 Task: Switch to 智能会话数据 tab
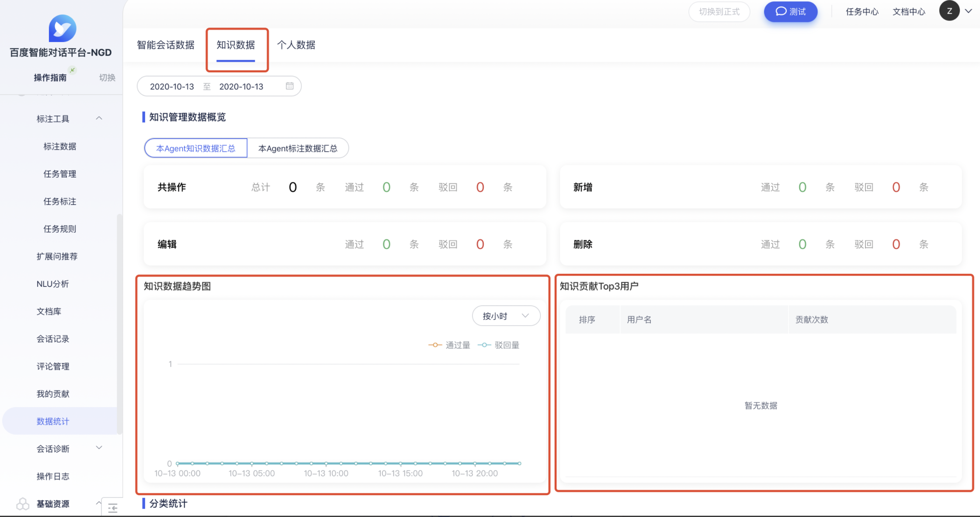(166, 45)
